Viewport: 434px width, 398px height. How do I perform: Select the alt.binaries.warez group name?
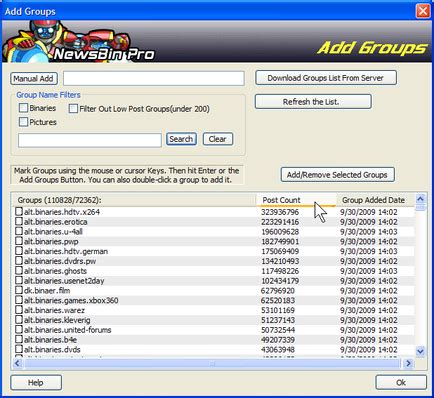pyautogui.click(x=54, y=310)
